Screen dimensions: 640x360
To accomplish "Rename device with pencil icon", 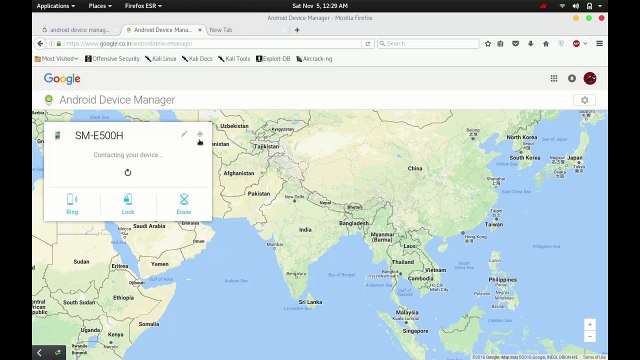I will tap(184, 134).
